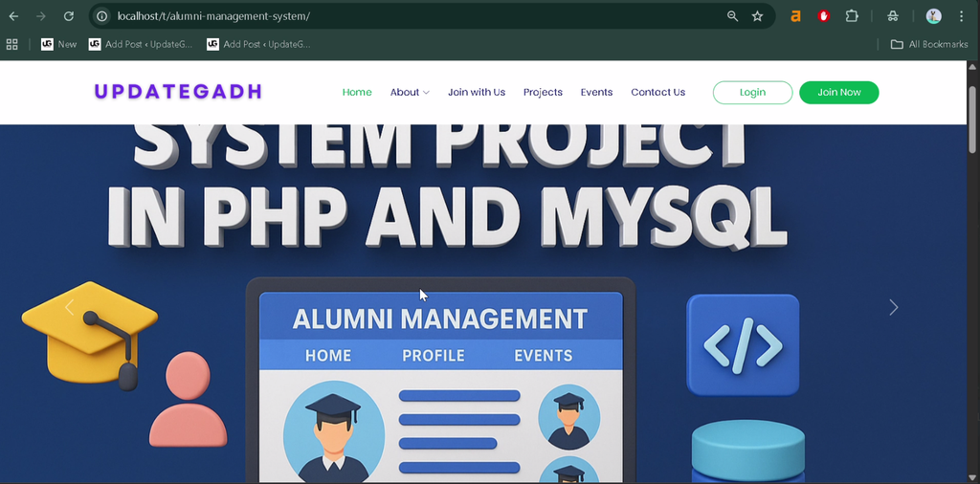The height and width of the screenshot is (484, 980).
Task: Show previous slide with left carousel arrow
Action: (x=69, y=307)
